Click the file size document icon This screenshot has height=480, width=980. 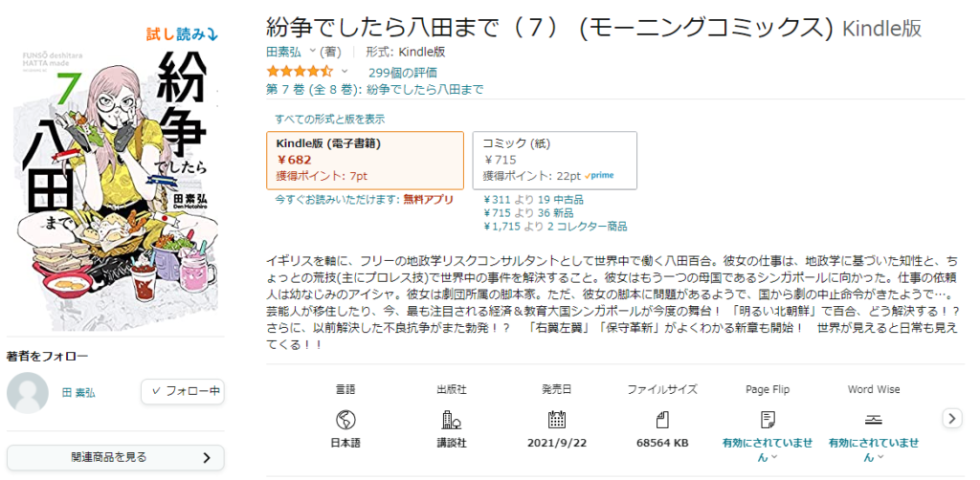coord(662,420)
